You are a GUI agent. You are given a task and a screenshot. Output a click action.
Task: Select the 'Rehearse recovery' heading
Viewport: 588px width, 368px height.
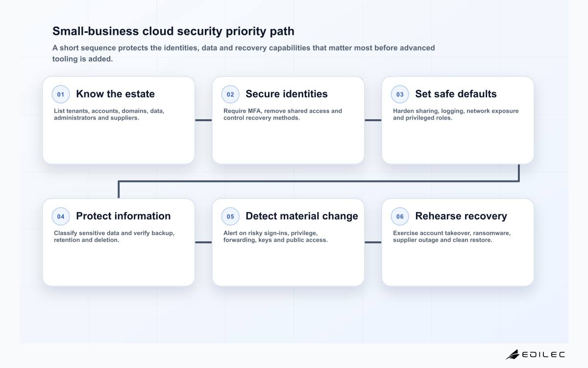pos(461,216)
